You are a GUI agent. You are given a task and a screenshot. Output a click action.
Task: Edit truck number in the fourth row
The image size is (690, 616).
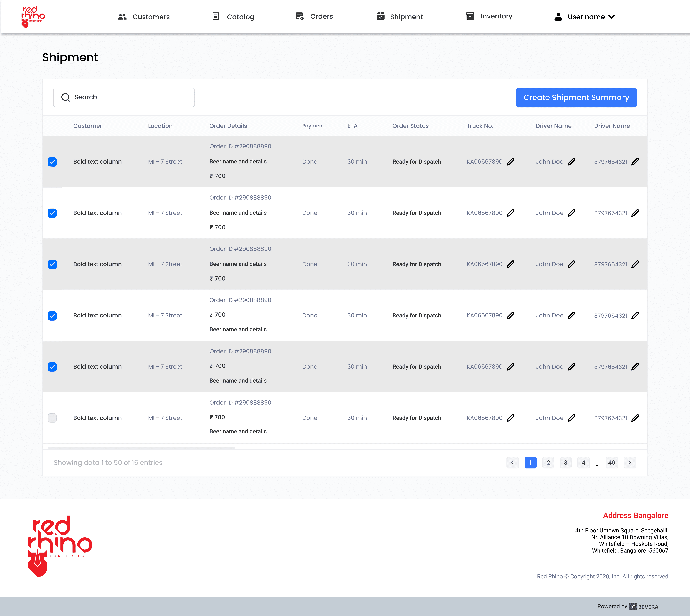511,315
